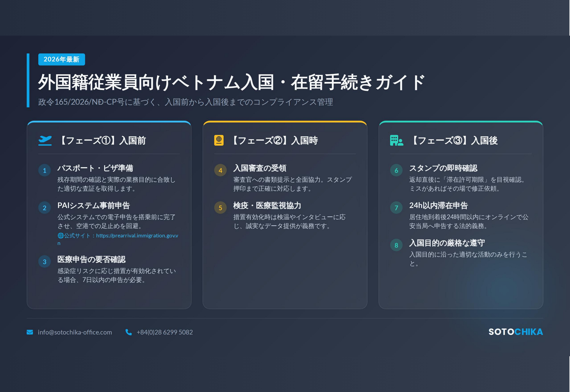Click the 入国目的の厳格な遵守 heading
This screenshot has height=392, width=570.
pyautogui.click(x=447, y=243)
